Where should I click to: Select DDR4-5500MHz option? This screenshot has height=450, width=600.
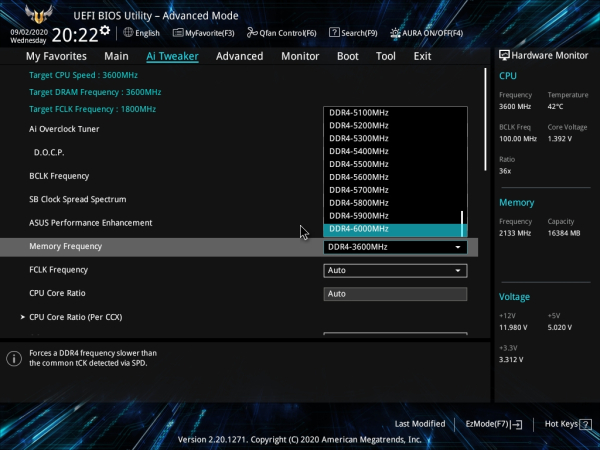point(392,164)
